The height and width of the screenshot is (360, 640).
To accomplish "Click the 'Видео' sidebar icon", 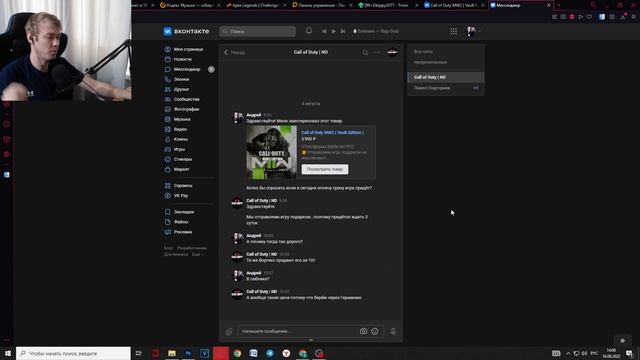I will 167,129.
